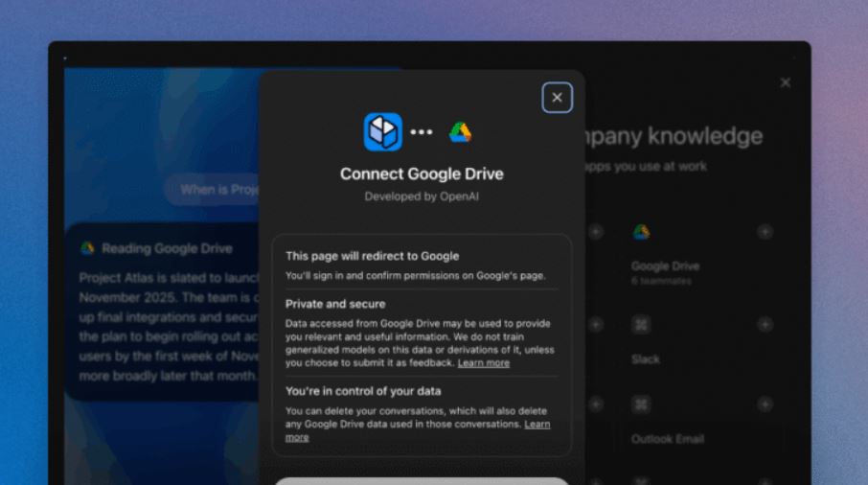Click 'You're in control of your data' heading
Viewport: 868px width, 485px height.
click(363, 391)
